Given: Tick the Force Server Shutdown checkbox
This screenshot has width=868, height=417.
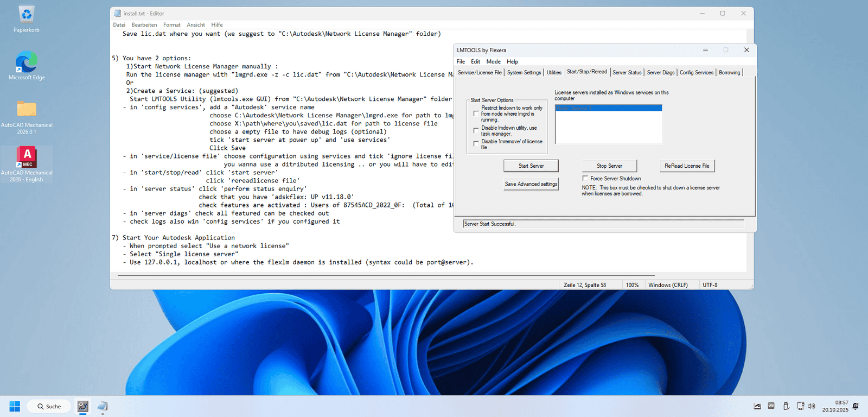Looking at the screenshot, I should [585, 178].
